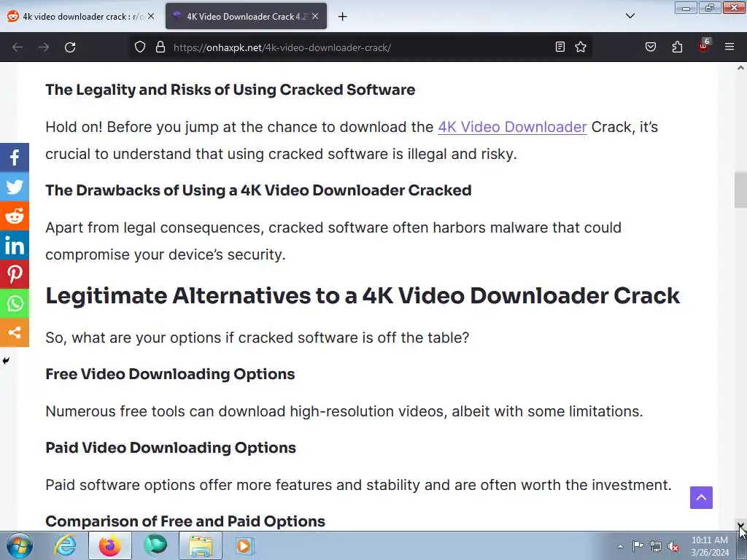Bookmark this page with star

(580, 47)
